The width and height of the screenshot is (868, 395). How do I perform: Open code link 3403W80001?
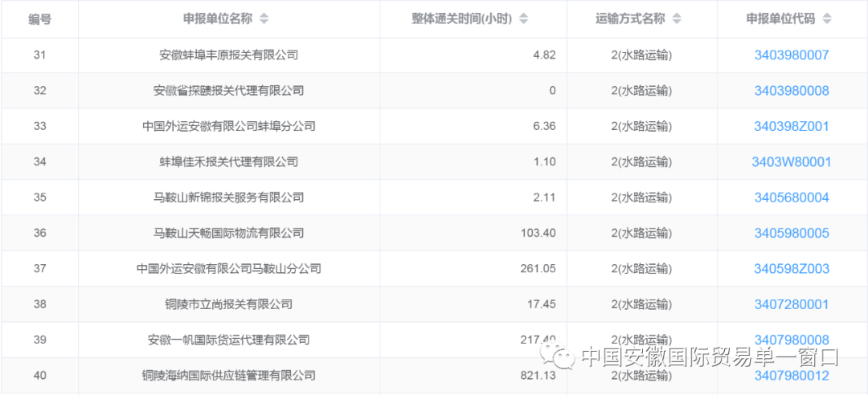point(792,162)
